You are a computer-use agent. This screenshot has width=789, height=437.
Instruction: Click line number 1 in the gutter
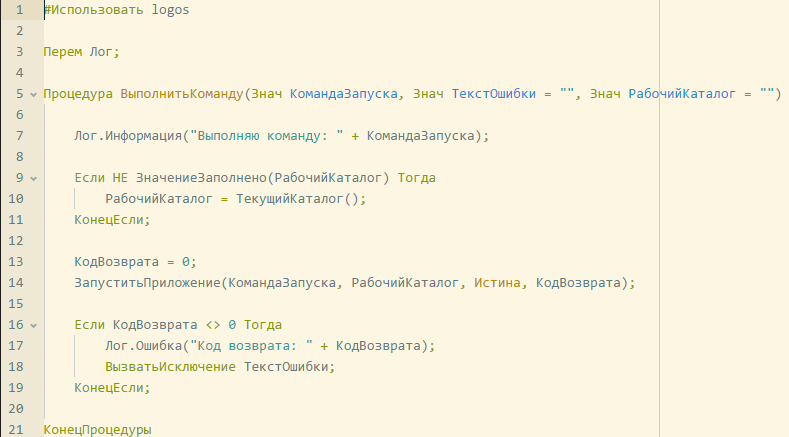[20, 10]
